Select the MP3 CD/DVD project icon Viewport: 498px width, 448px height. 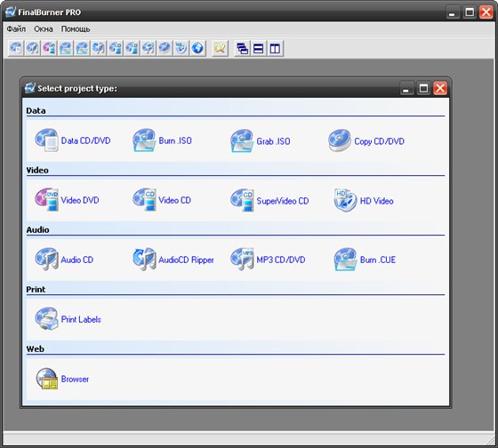point(242,260)
